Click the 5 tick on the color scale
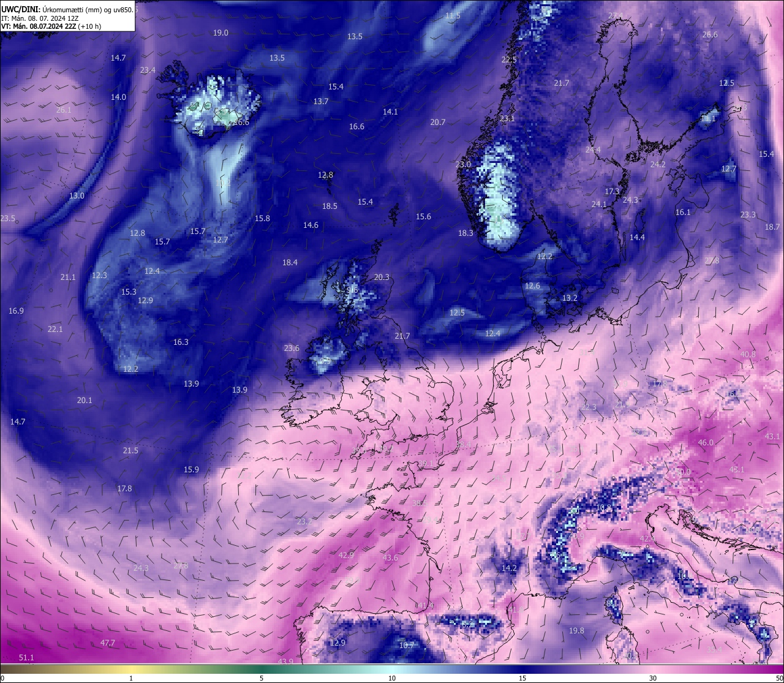 [x=262, y=678]
